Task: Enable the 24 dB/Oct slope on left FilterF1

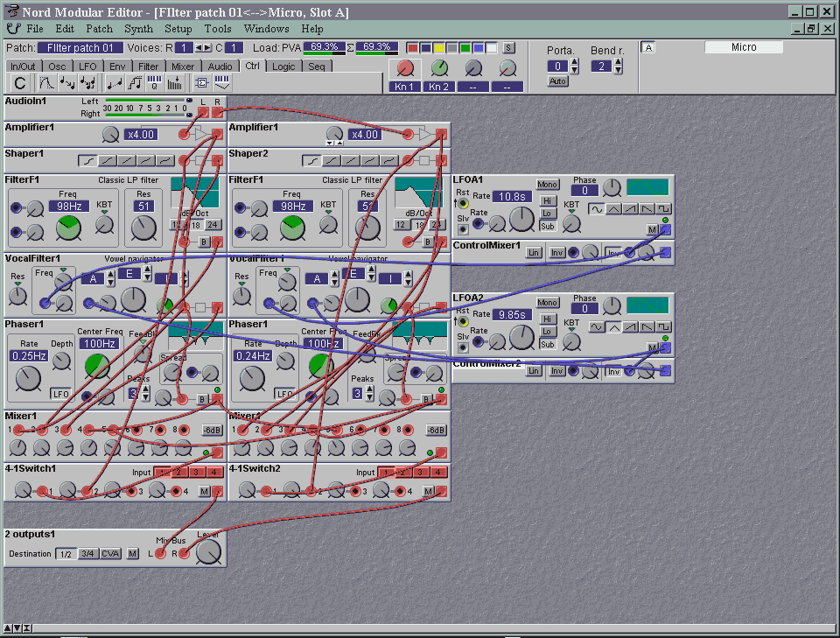Action: (x=213, y=225)
